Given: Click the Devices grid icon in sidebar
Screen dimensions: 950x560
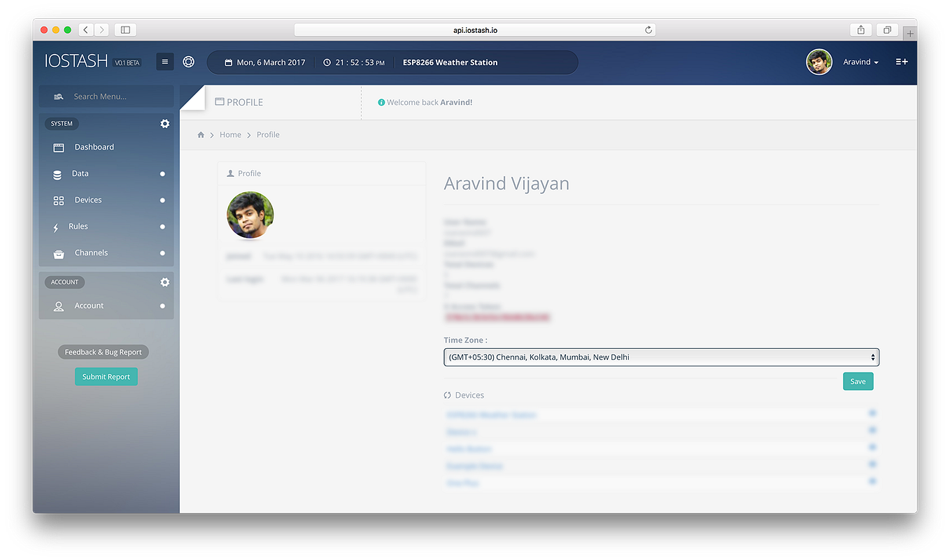Looking at the screenshot, I should click(59, 200).
